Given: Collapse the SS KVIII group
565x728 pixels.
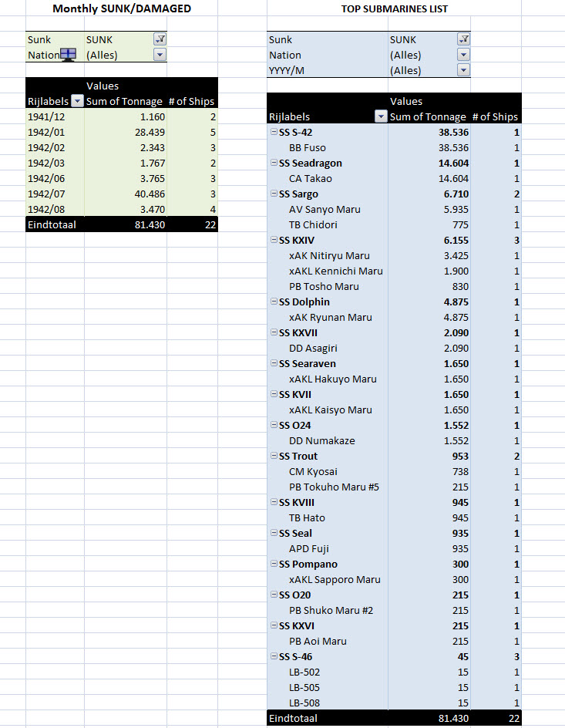Looking at the screenshot, I should pyautogui.click(x=274, y=502).
